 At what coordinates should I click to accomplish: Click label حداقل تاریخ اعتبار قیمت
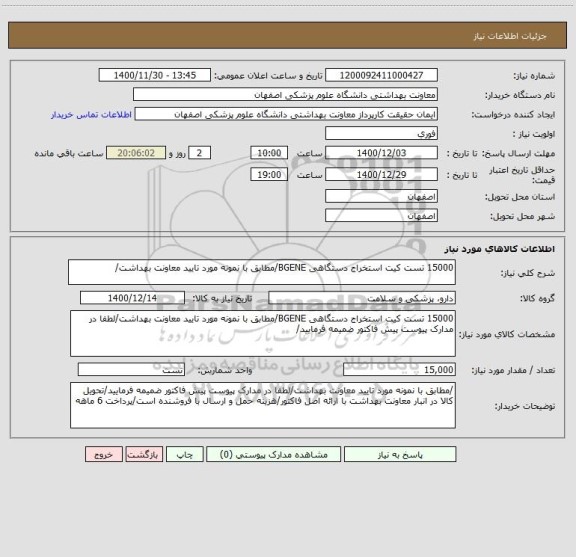click(522, 175)
